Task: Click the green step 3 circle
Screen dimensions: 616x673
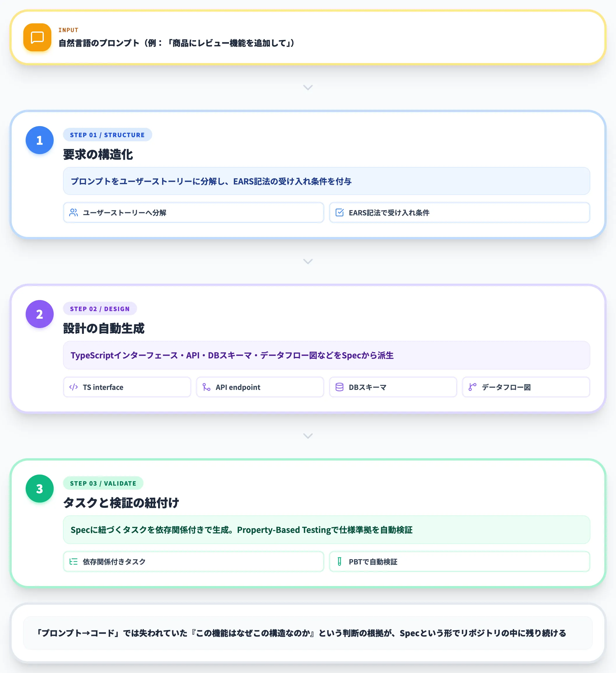Action: click(x=40, y=488)
